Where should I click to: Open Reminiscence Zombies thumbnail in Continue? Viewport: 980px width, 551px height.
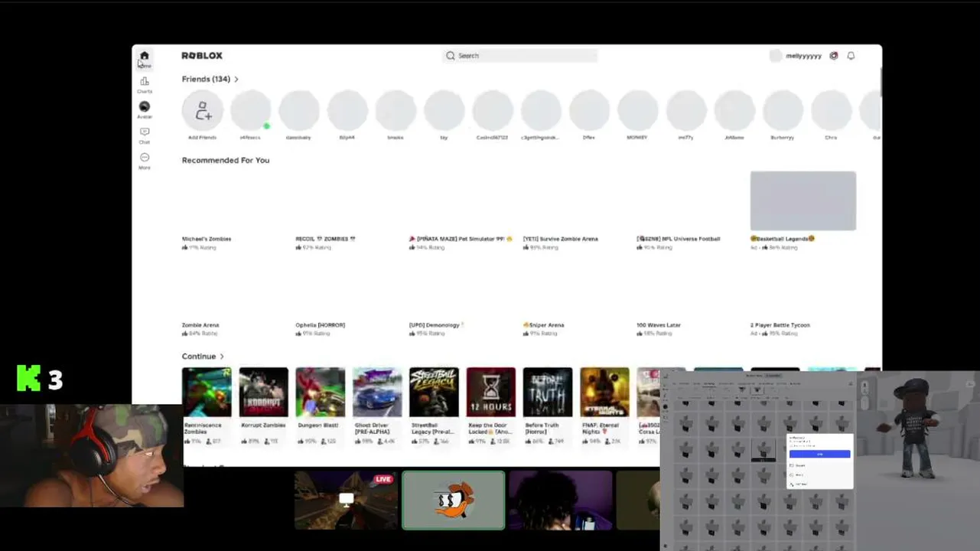(x=207, y=393)
